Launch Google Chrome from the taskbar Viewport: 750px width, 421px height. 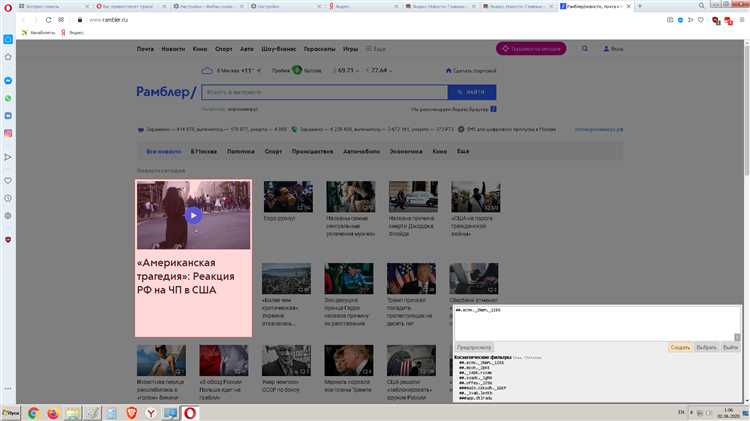point(33,412)
